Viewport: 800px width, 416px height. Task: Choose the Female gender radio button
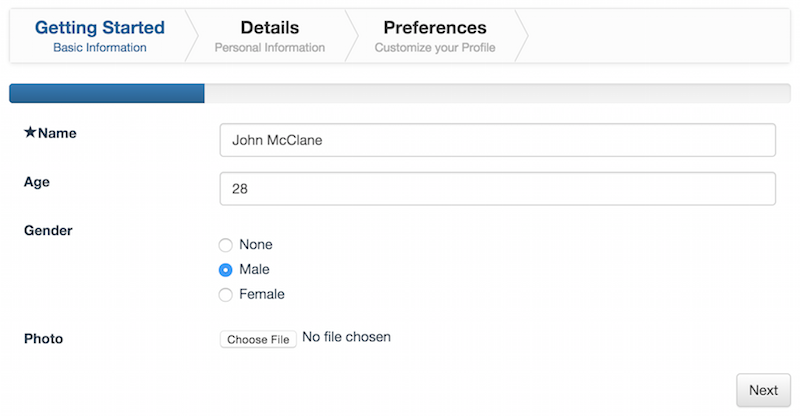(x=226, y=295)
